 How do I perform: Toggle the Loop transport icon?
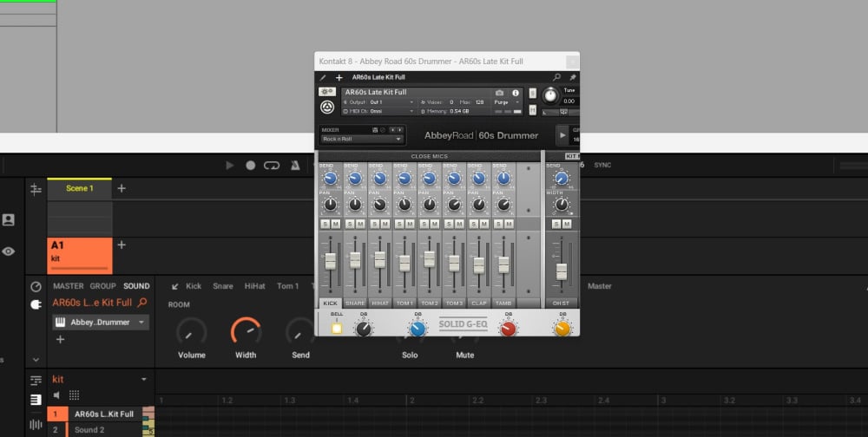[273, 166]
